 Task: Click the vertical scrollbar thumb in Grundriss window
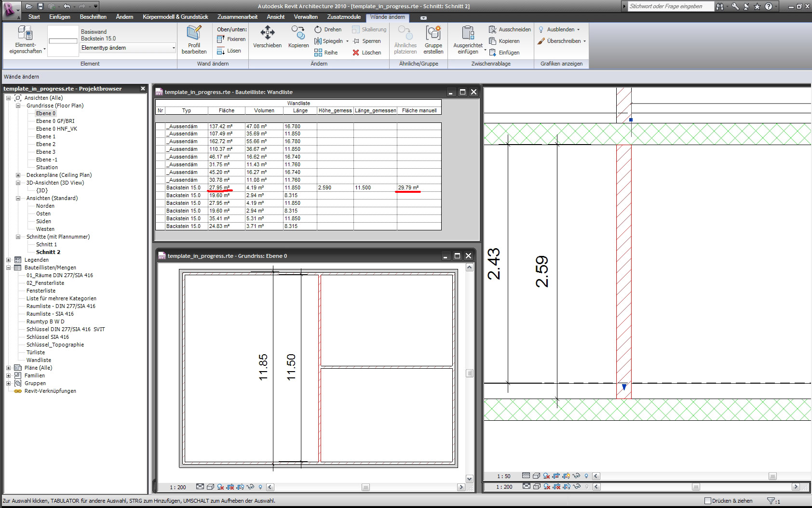pos(470,373)
